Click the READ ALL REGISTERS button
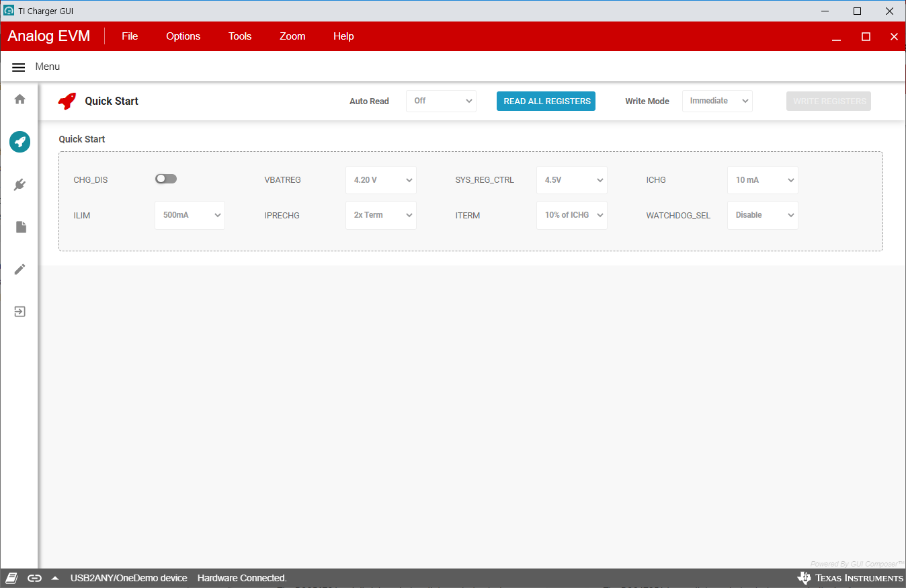 pyautogui.click(x=546, y=101)
